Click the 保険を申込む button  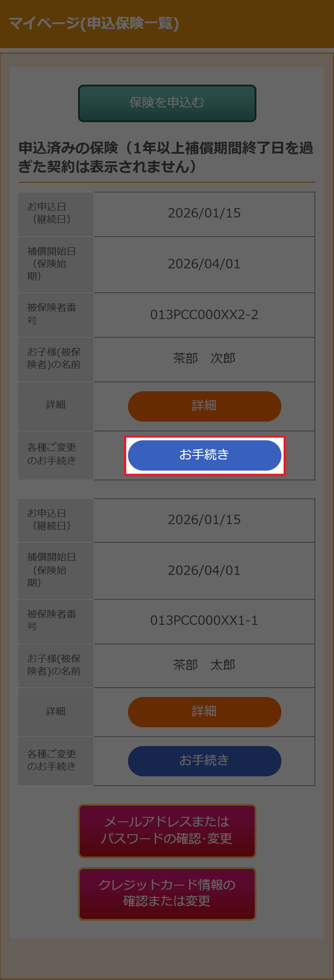(x=167, y=103)
